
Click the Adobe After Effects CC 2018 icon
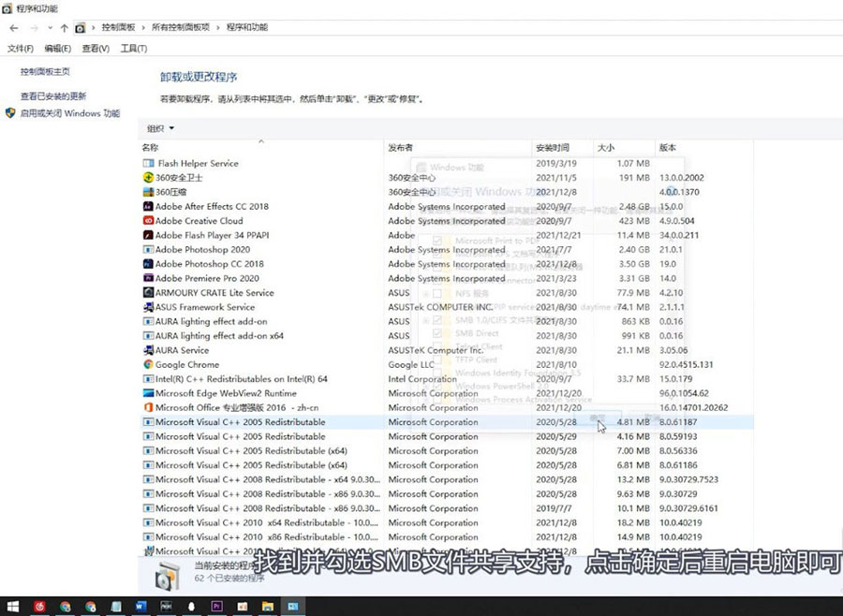tap(148, 206)
